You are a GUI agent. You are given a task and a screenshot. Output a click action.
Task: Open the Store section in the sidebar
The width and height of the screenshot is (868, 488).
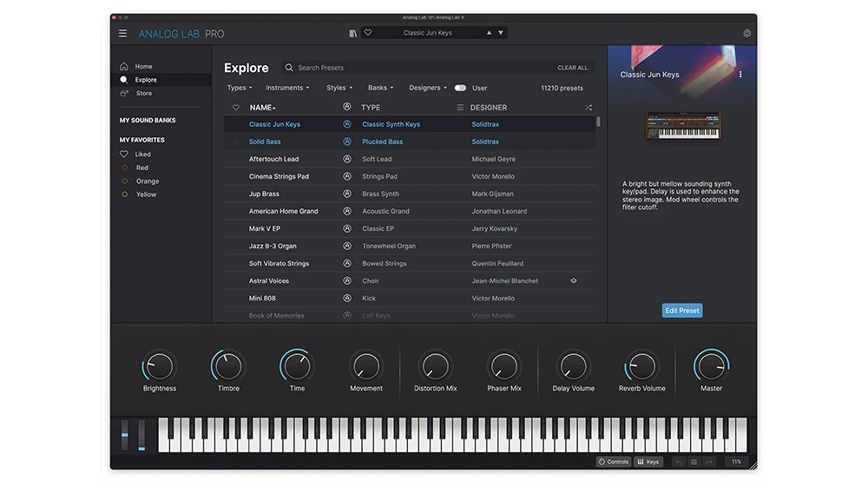tap(143, 93)
